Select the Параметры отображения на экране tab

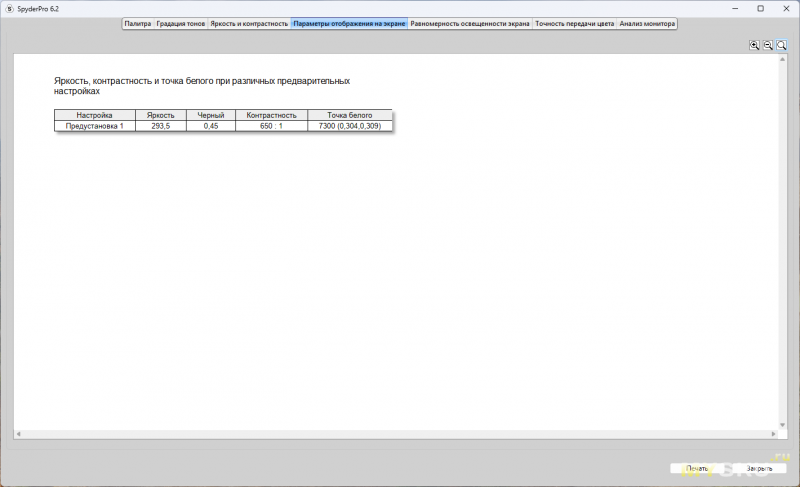tap(349, 23)
